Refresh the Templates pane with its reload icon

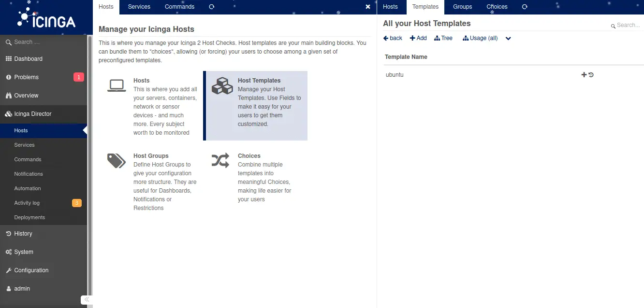(x=525, y=7)
